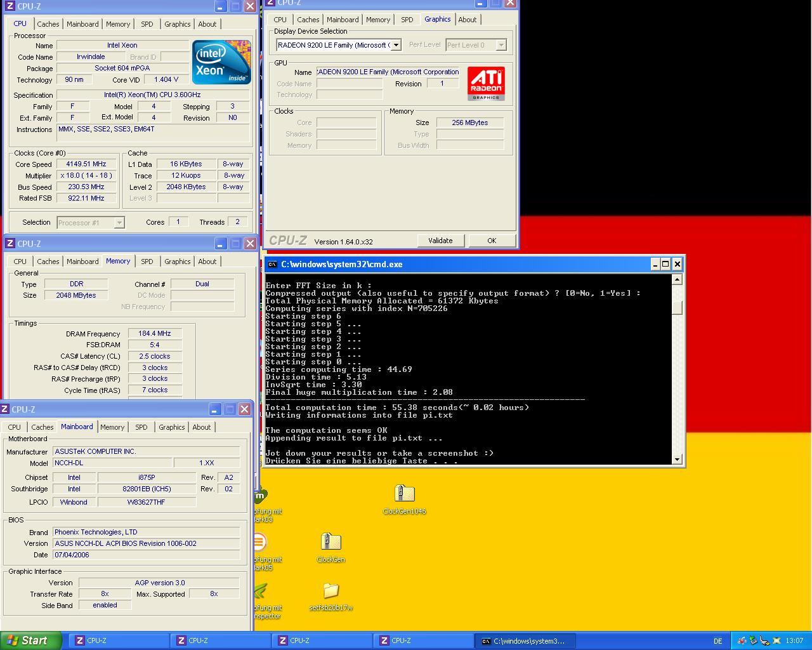The width and height of the screenshot is (812, 650).
Task: Click the Rated FSB value 922.11 MHz
Action: [86, 198]
